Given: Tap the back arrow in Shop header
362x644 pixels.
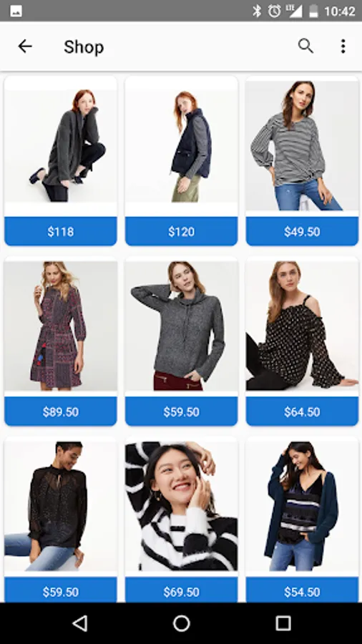Looking at the screenshot, I should pyautogui.click(x=24, y=47).
